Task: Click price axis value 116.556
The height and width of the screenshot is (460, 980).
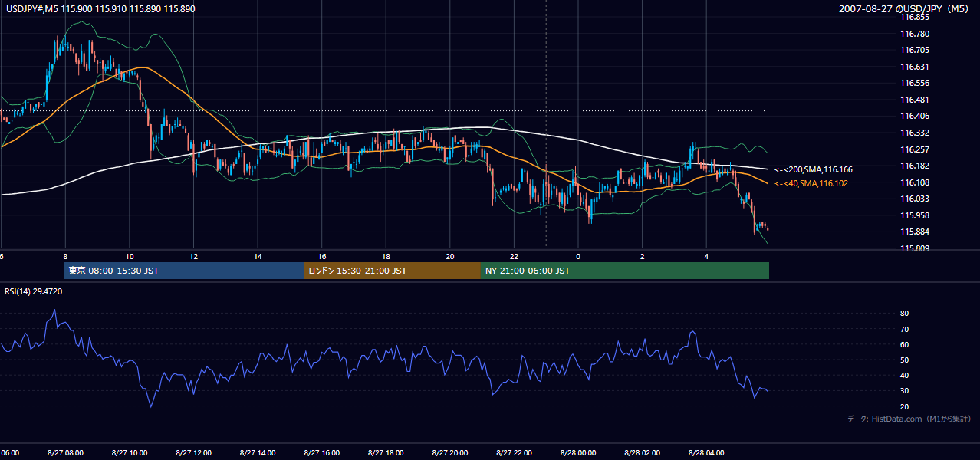Action: [x=915, y=83]
